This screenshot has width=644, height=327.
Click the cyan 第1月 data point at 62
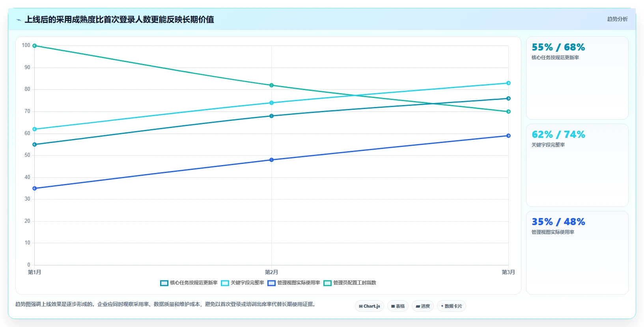click(x=35, y=129)
